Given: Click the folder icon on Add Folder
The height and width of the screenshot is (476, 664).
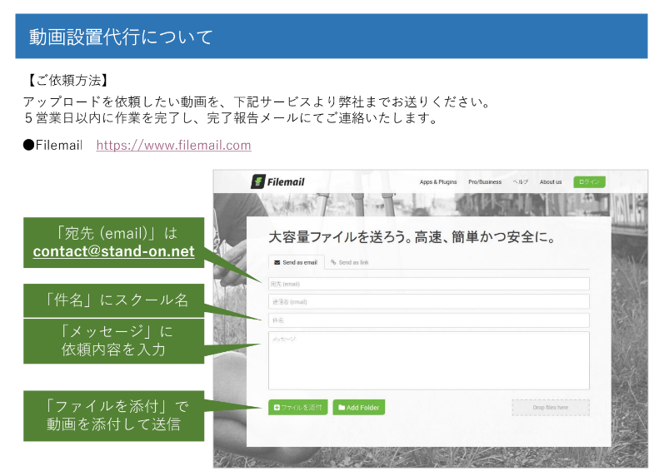Looking at the screenshot, I should coord(342,408).
